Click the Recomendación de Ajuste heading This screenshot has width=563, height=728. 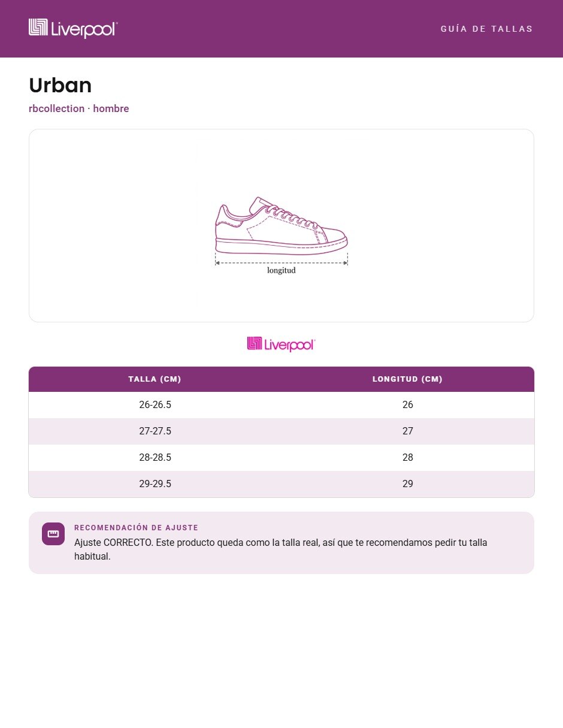coord(136,528)
